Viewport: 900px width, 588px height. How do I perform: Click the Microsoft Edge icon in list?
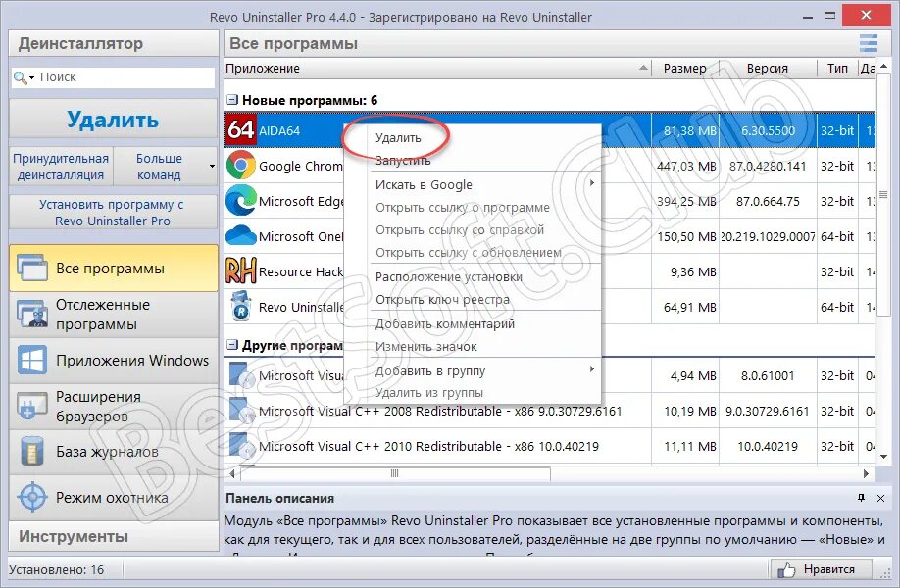coord(240,201)
